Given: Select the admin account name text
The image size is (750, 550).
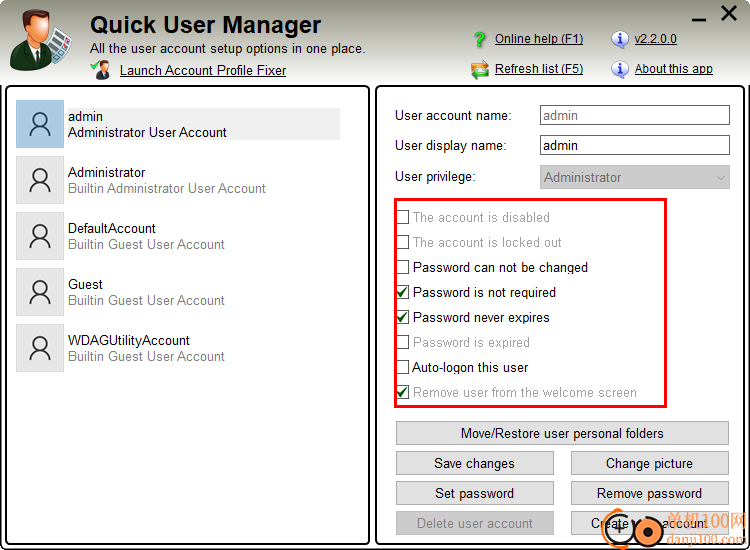Looking at the screenshot, I should [85, 116].
